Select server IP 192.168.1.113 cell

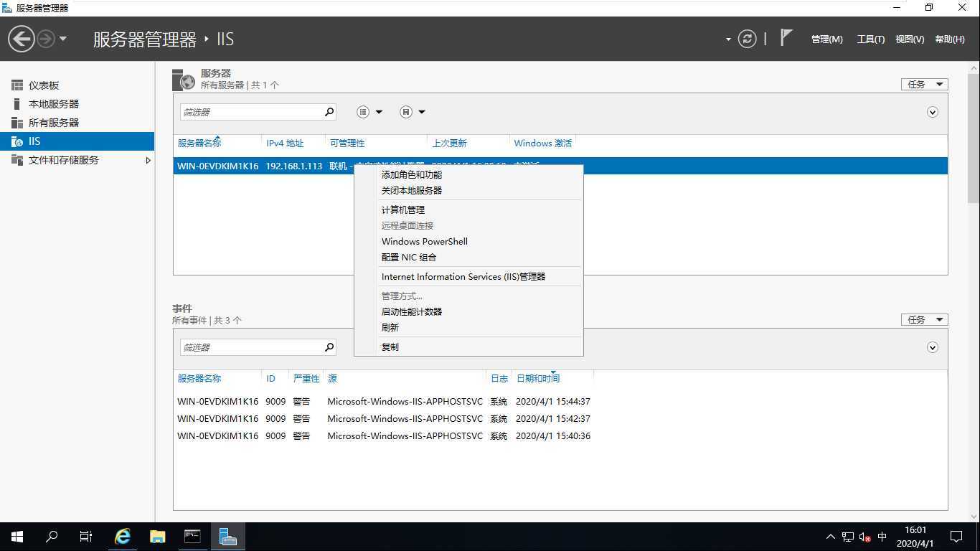click(x=293, y=166)
